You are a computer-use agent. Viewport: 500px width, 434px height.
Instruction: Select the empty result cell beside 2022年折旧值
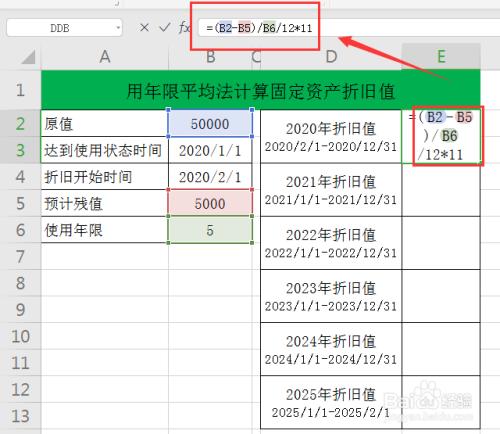pyautogui.click(x=441, y=243)
